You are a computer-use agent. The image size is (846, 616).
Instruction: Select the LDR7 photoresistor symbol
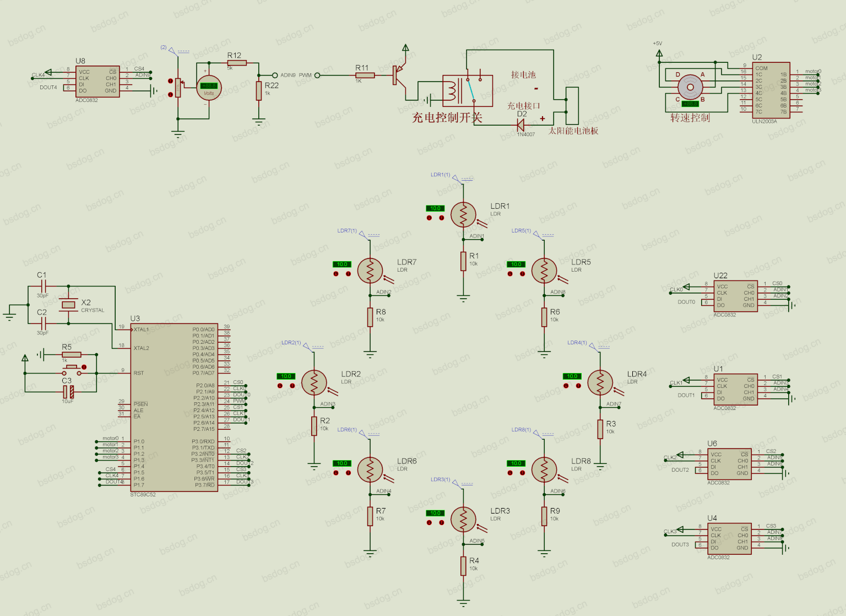pos(370,271)
